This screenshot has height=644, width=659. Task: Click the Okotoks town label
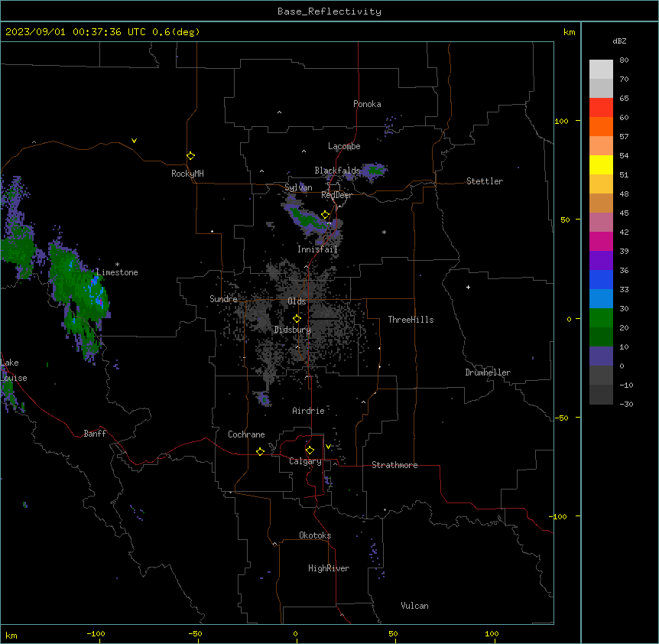coord(315,535)
